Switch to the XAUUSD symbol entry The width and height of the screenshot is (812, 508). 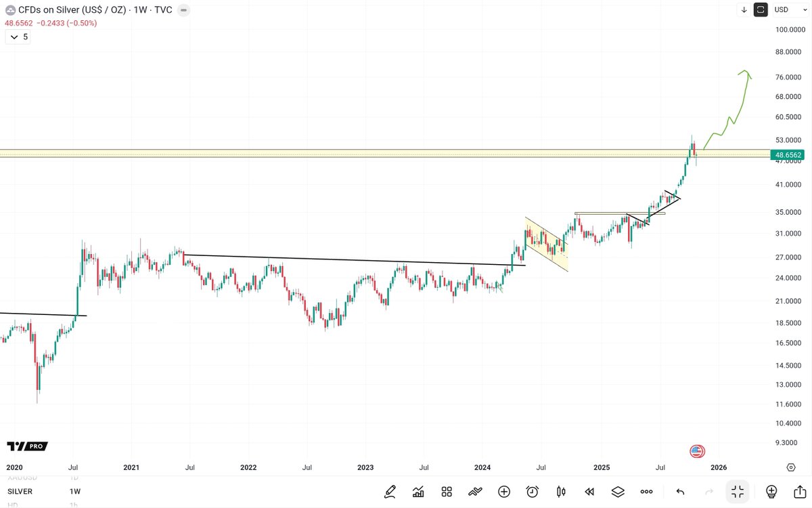pyautogui.click(x=20, y=478)
